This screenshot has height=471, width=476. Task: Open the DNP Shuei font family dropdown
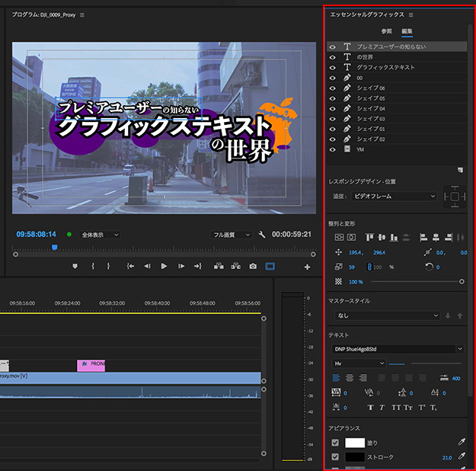tap(398, 349)
